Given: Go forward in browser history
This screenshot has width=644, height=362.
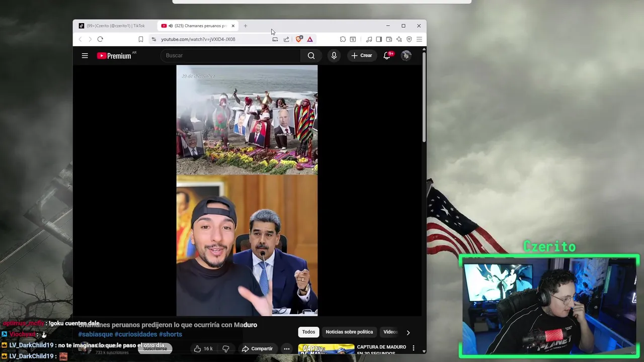Looking at the screenshot, I should [x=90, y=39].
